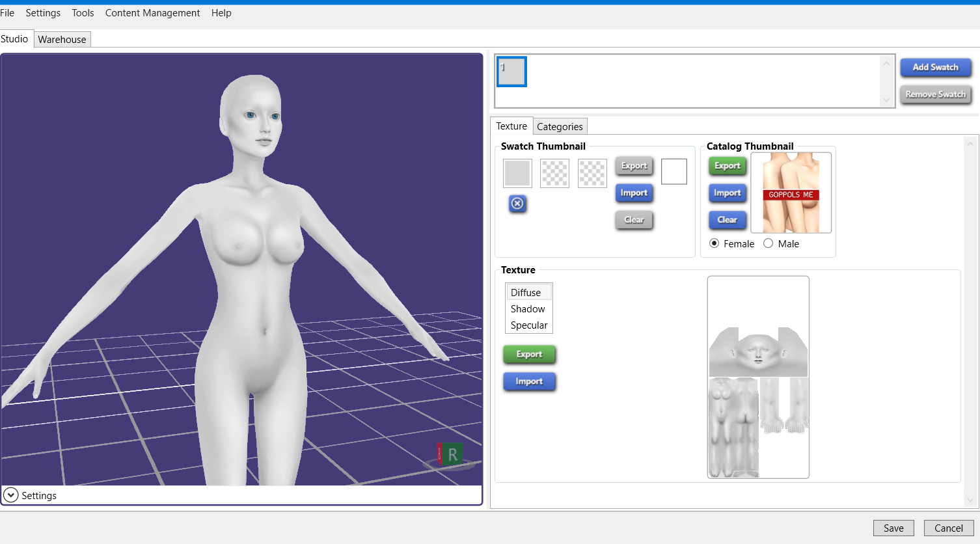
Task: Open the File menu
Action: [x=7, y=13]
